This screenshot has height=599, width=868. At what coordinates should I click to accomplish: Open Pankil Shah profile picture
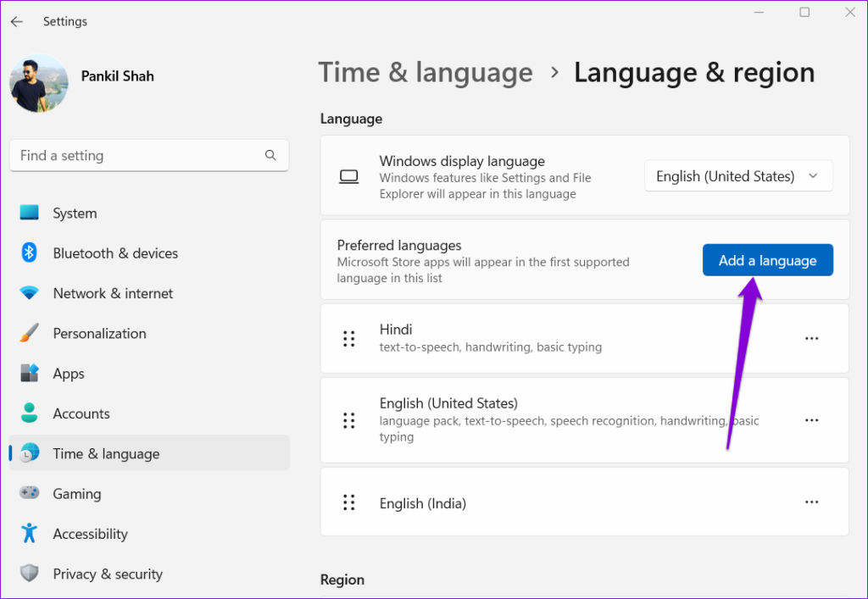39,82
